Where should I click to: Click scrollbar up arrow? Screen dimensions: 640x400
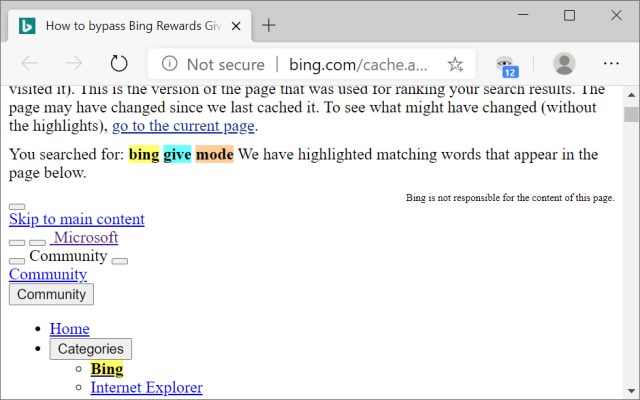point(631,95)
